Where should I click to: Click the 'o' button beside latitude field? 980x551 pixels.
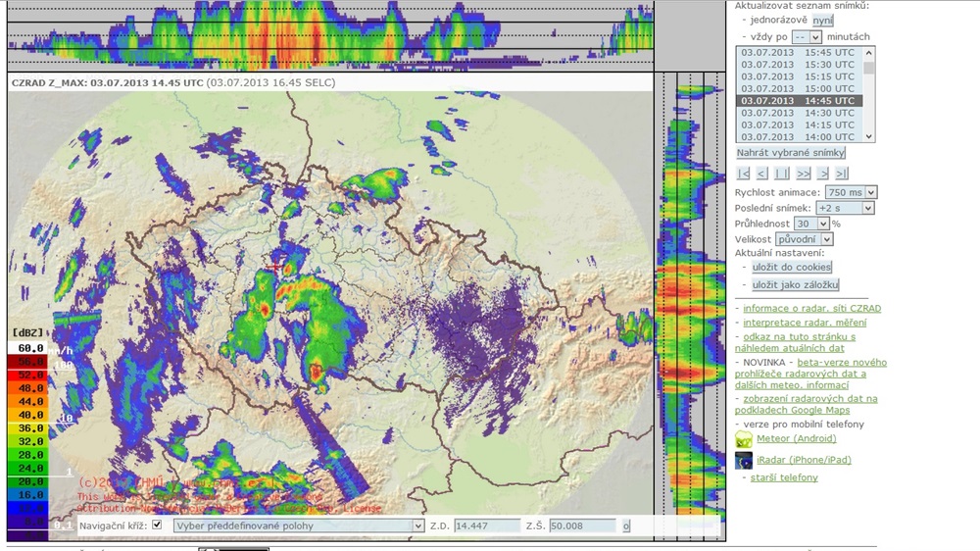pyautogui.click(x=625, y=526)
